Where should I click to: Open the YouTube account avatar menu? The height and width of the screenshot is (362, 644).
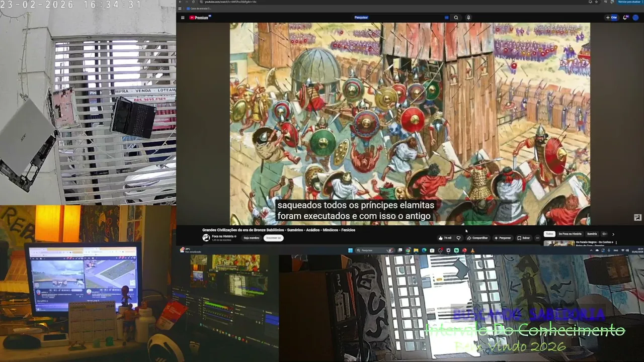pyautogui.click(x=636, y=18)
